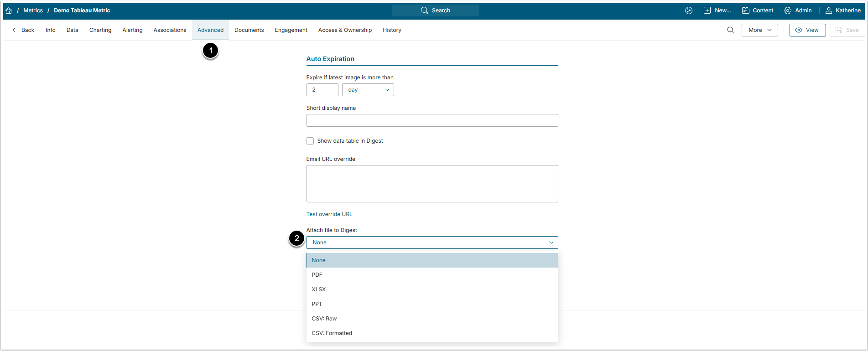Open the More dropdown menu
The image size is (868, 351).
[x=759, y=30]
